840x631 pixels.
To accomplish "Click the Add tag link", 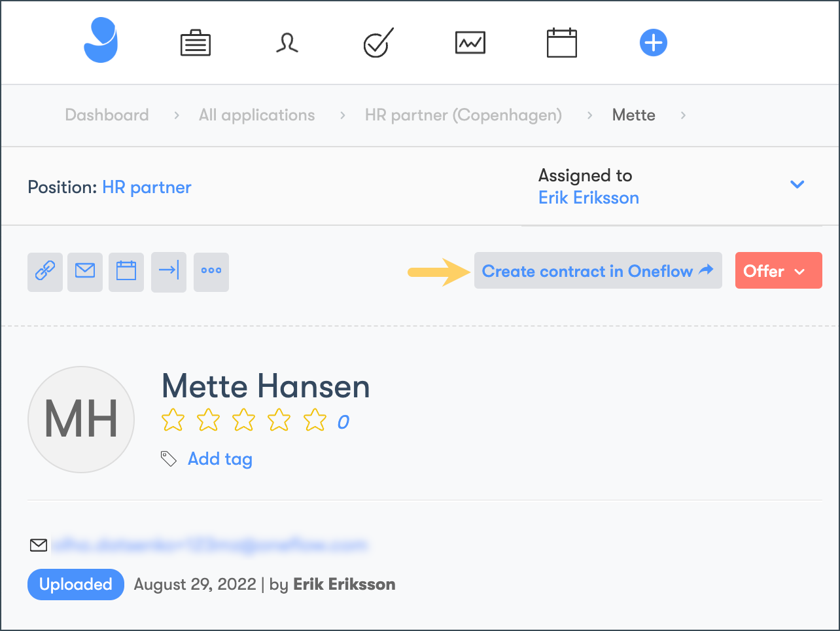I will click(x=220, y=459).
